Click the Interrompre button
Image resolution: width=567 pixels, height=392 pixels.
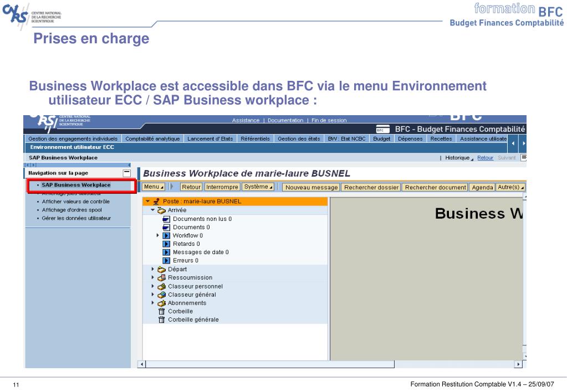coord(222,187)
